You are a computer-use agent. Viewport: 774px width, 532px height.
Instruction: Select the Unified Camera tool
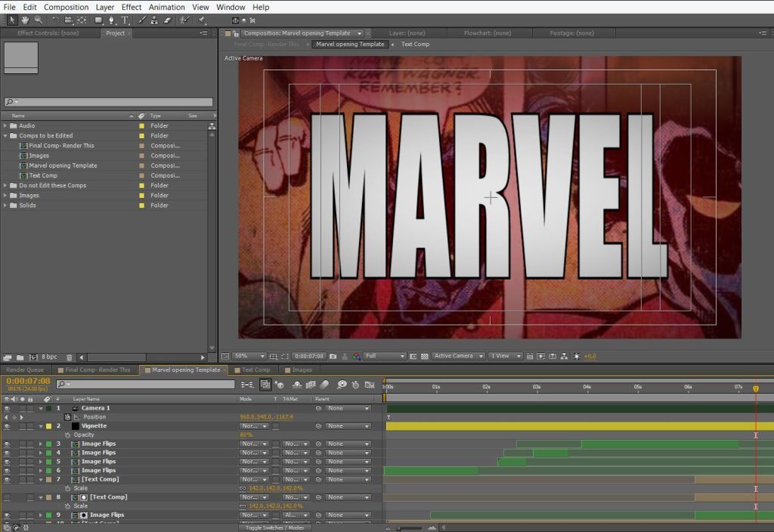(x=69, y=20)
